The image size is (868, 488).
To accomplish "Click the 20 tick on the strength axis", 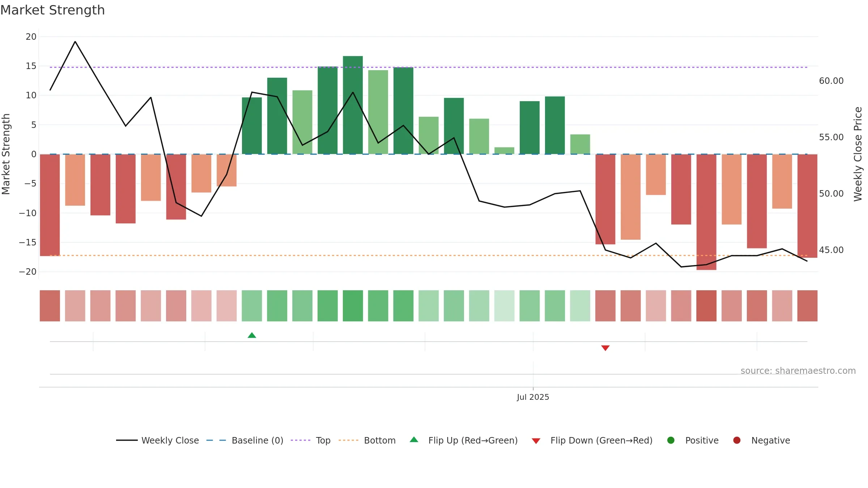I will pyautogui.click(x=31, y=37).
